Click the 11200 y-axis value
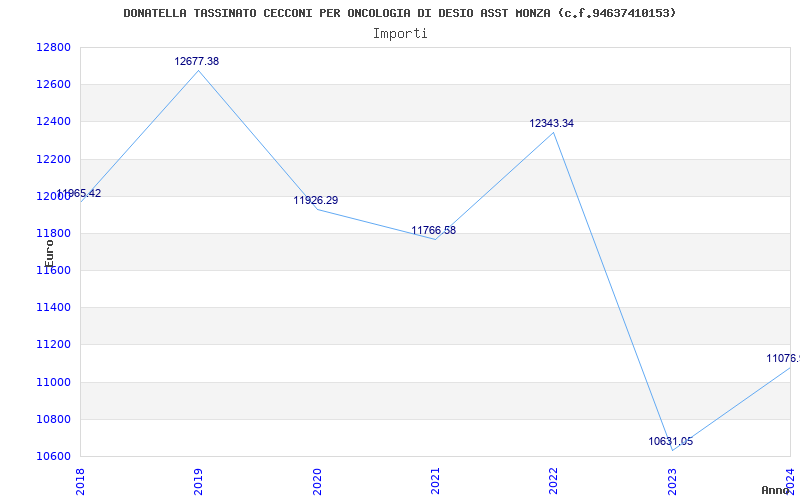800x500 pixels. (53, 345)
